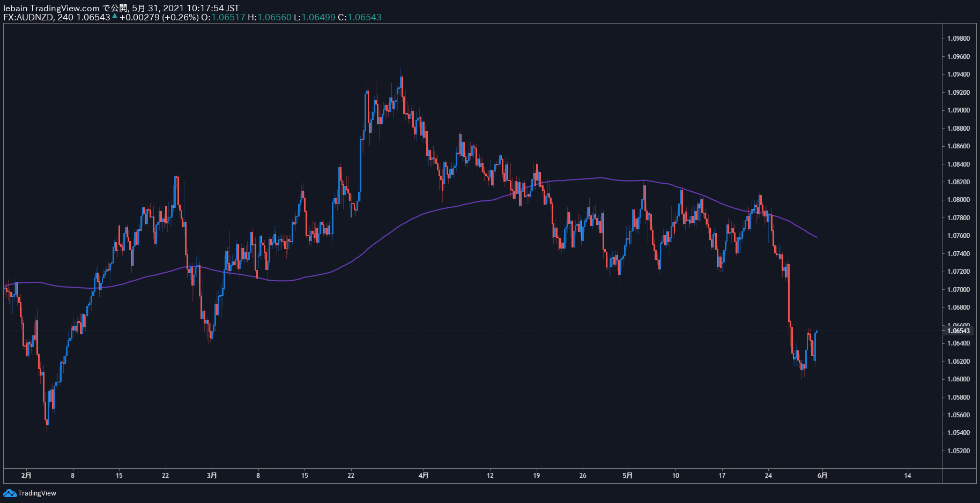Click the 3月 label on time axis
The image size is (980, 503).
coord(212,475)
